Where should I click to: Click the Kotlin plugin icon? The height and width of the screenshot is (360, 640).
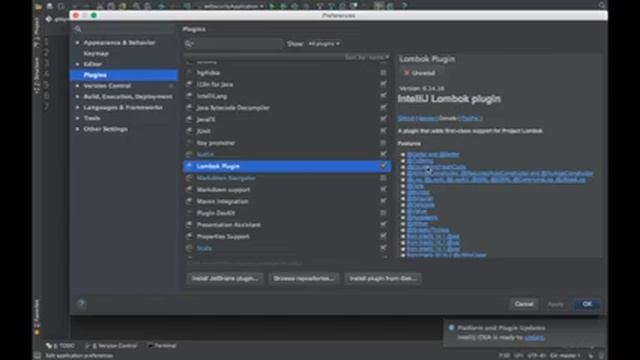189,154
